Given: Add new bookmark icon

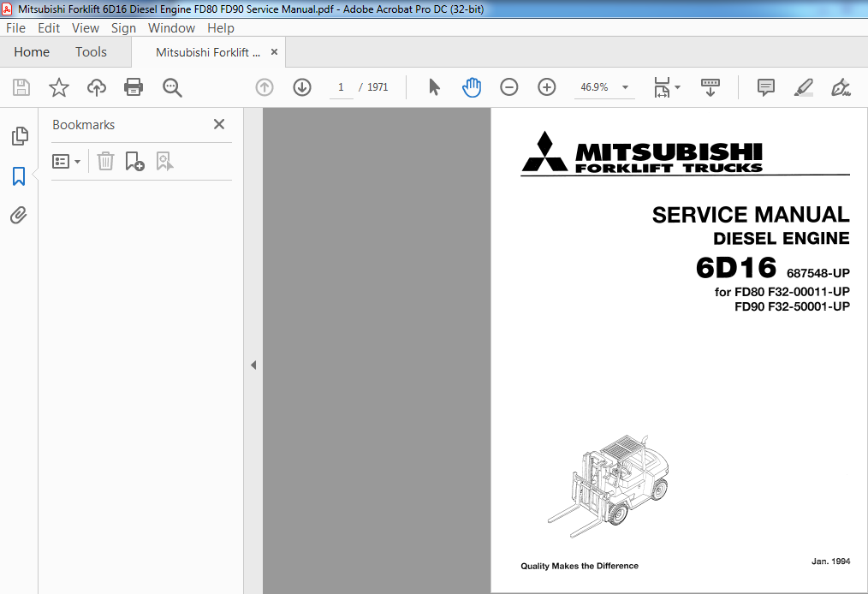Looking at the screenshot, I should coord(134,161).
